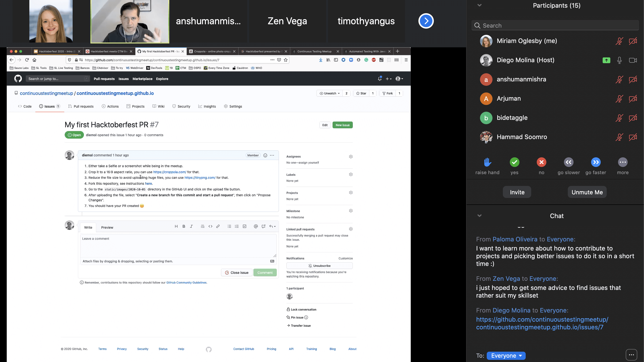Image resolution: width=644 pixels, height=362 pixels.
Task: Toggle anshumanmishra muted microphone icon
Action: tap(619, 80)
